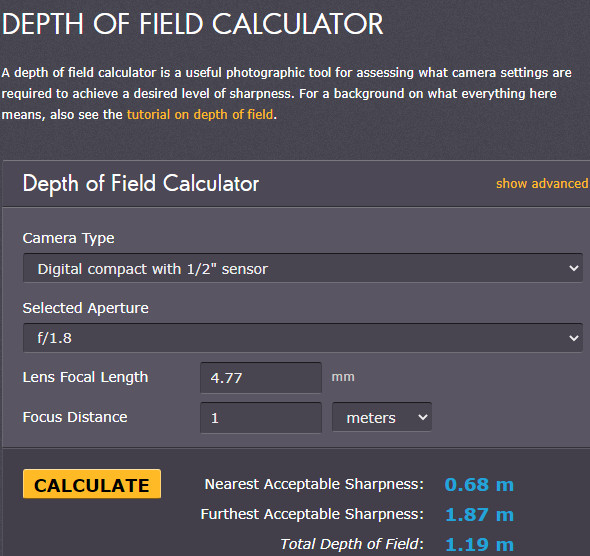Image resolution: width=590 pixels, height=556 pixels.
Task: Click the Total Depth of Field label
Action: tap(352, 544)
